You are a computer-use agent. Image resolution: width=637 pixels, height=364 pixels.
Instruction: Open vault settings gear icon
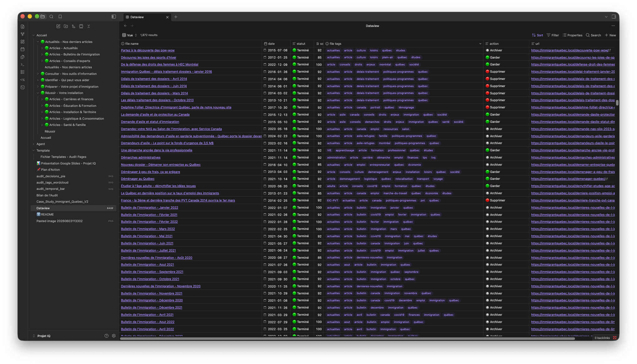coord(114,336)
